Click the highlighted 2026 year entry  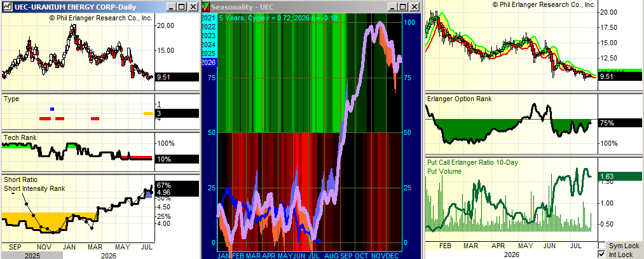click(x=209, y=63)
